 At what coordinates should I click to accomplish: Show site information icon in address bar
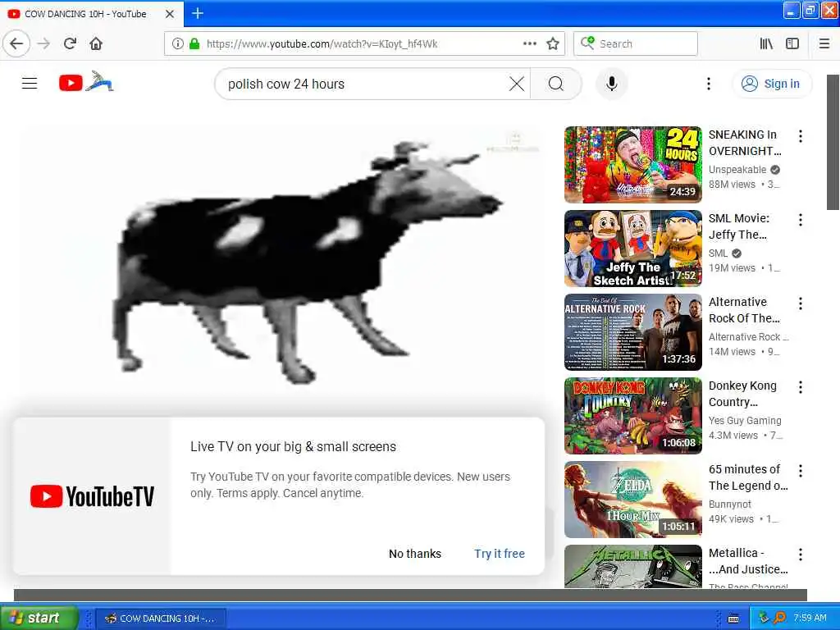pos(177,43)
